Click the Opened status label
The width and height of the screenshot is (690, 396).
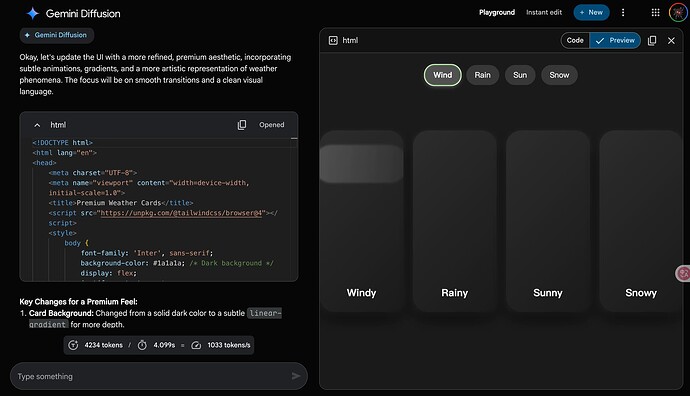tap(272, 125)
